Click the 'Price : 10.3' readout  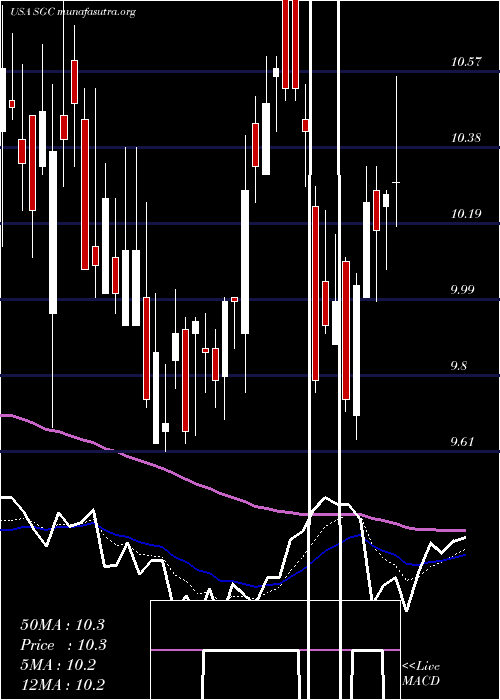click(x=63, y=645)
